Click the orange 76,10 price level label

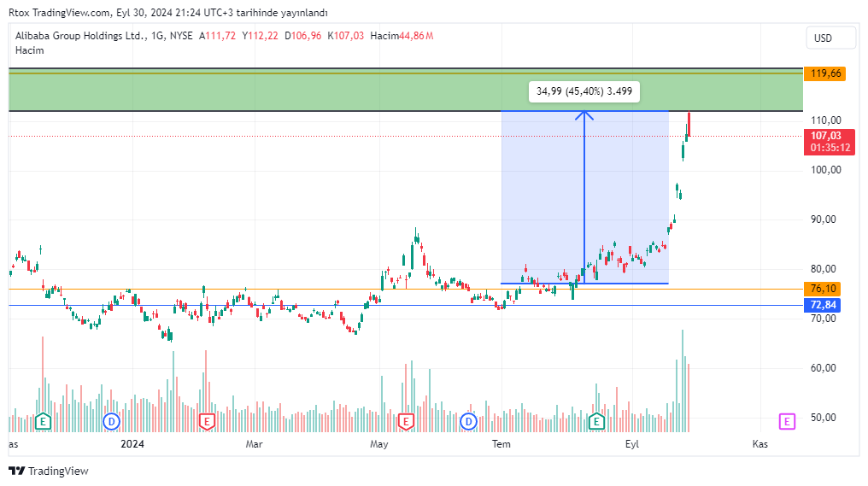coord(823,289)
